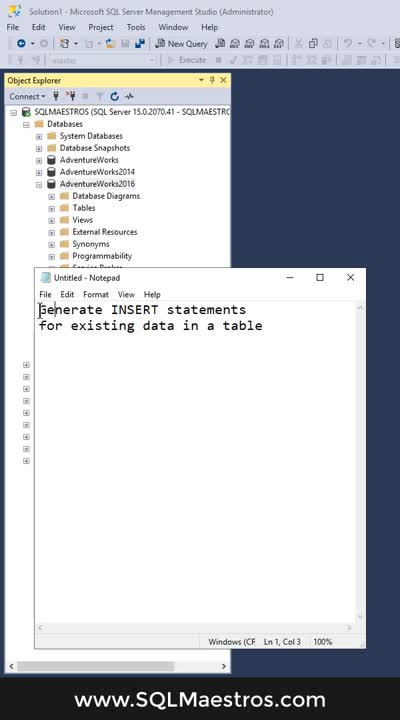
Task: Click the Connect Object Explorer plug icon
Action: pos(56,96)
